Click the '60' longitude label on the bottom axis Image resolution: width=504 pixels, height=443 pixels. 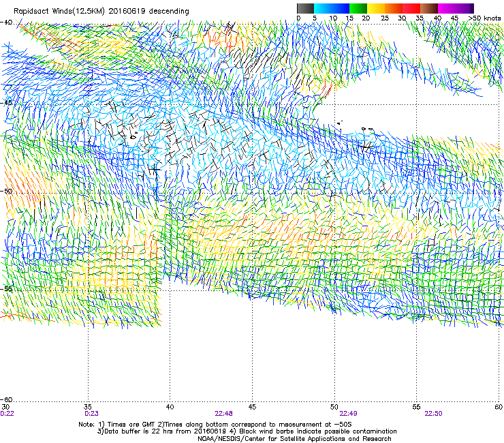499,407
